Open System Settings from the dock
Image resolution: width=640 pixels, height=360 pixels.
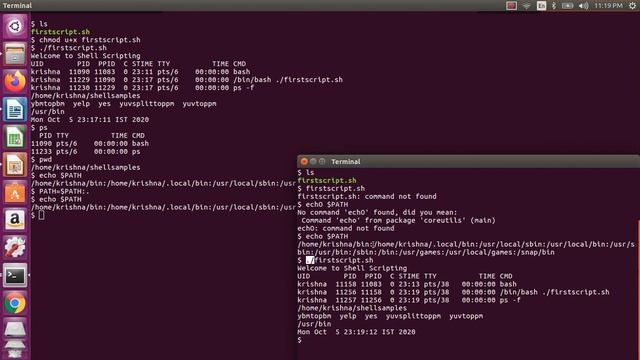coord(15,248)
